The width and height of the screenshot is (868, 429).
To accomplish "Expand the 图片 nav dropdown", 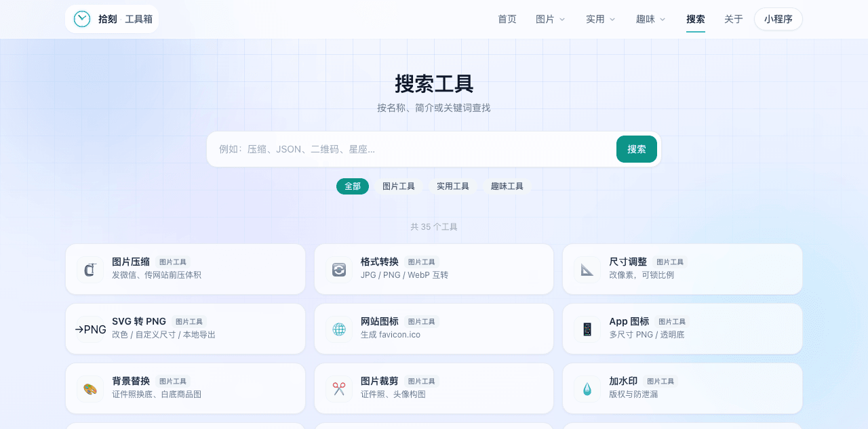I will (x=551, y=19).
